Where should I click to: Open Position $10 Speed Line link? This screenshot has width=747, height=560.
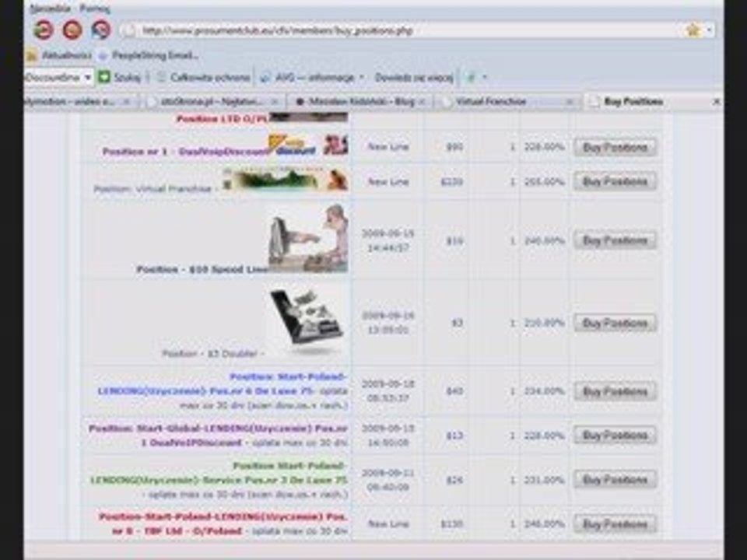click(202, 270)
